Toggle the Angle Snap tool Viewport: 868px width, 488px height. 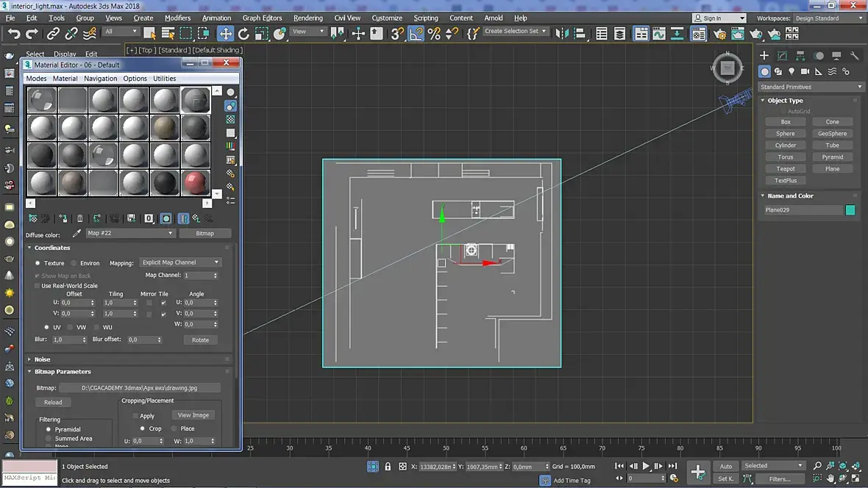pyautogui.click(x=416, y=33)
